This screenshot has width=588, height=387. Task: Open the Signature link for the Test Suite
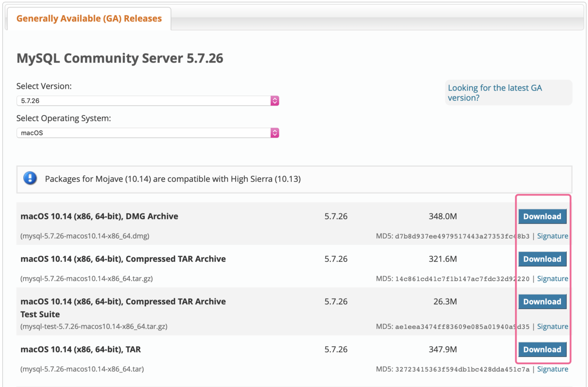click(552, 326)
